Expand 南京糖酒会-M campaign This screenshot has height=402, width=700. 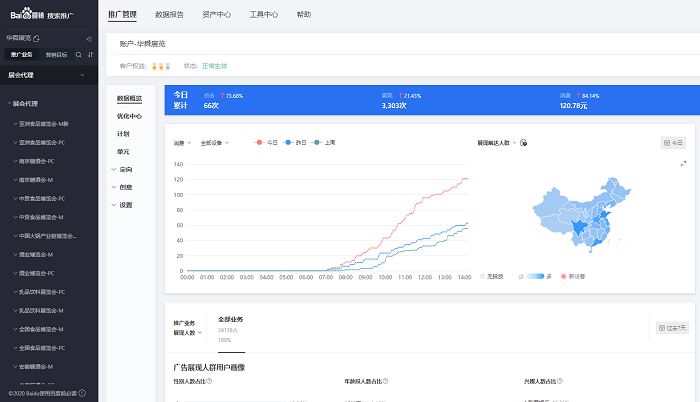tap(15, 180)
